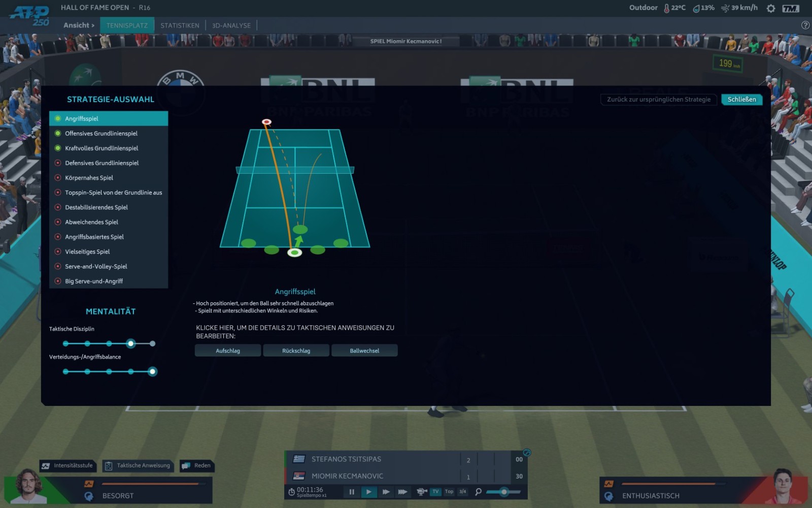Click the help question mark icon
This screenshot has width=812, height=508.
coord(805,25)
